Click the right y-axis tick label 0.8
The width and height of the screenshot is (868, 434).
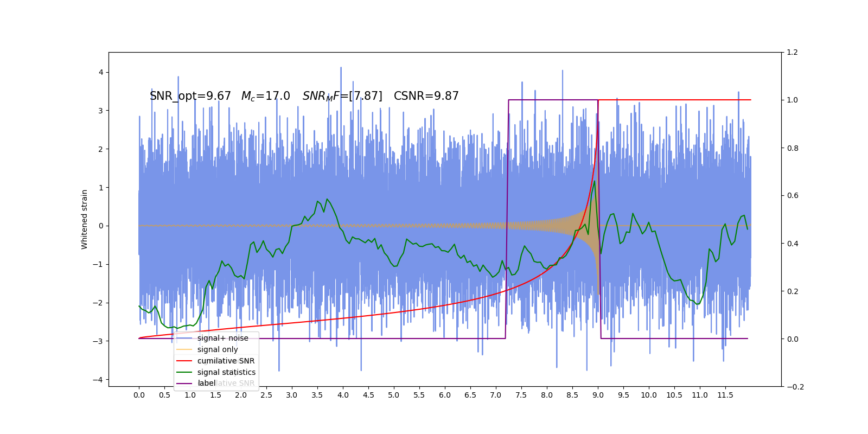(793, 148)
